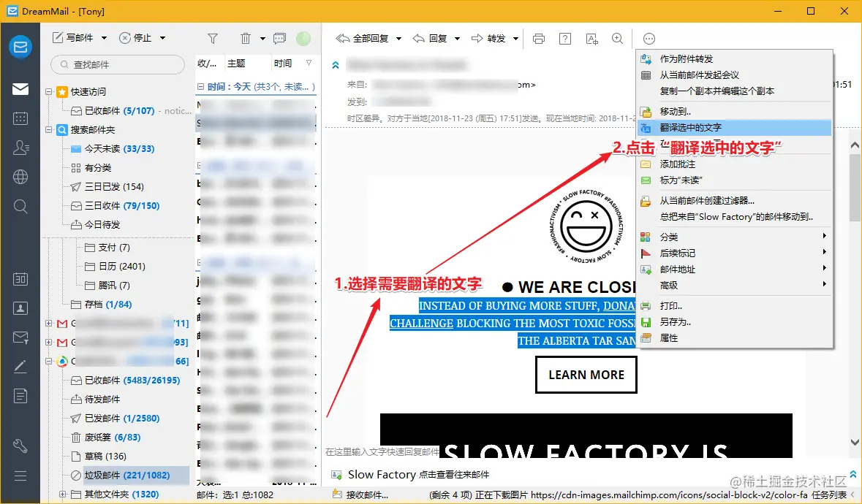Open the dropdown arrow beside 转发

point(515,39)
